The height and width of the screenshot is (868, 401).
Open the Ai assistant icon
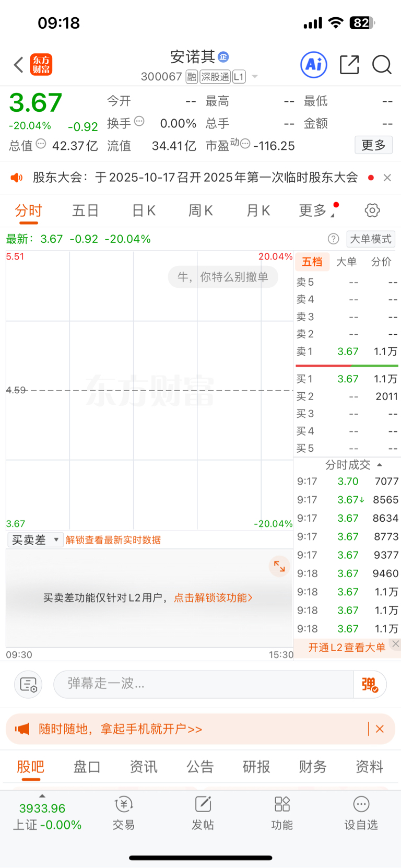314,65
